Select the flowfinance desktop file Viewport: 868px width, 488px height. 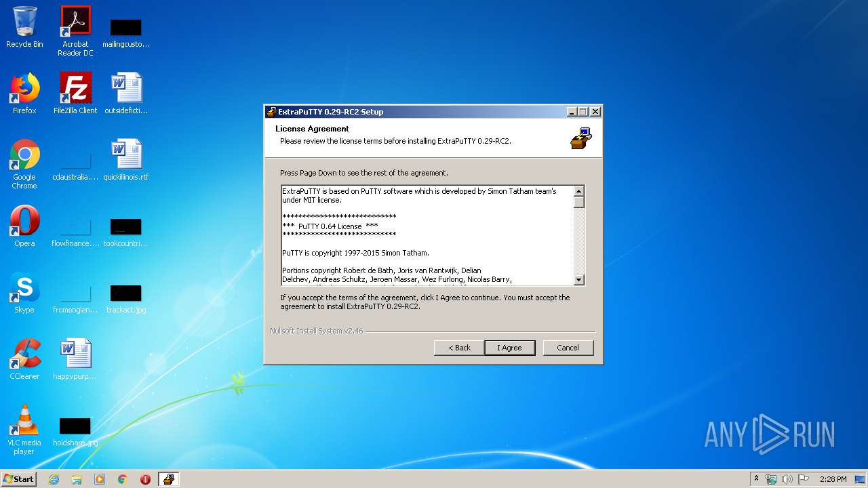tap(75, 234)
